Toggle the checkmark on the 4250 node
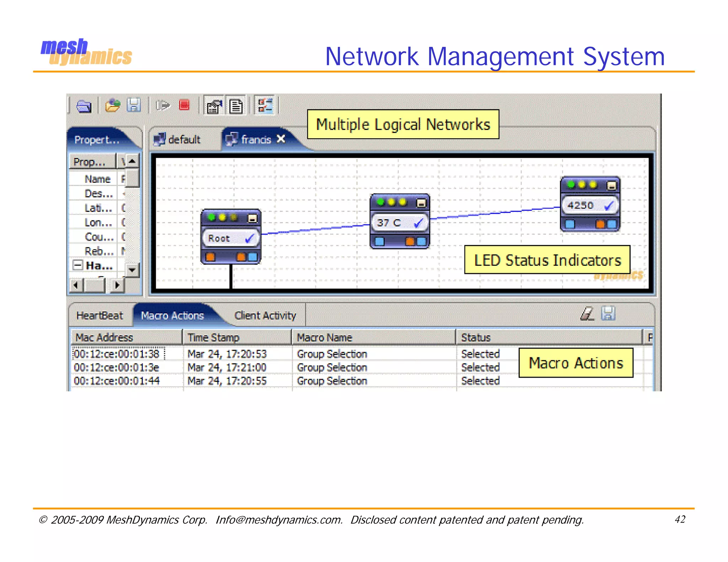Screen dimensions: 728x562 point(609,205)
